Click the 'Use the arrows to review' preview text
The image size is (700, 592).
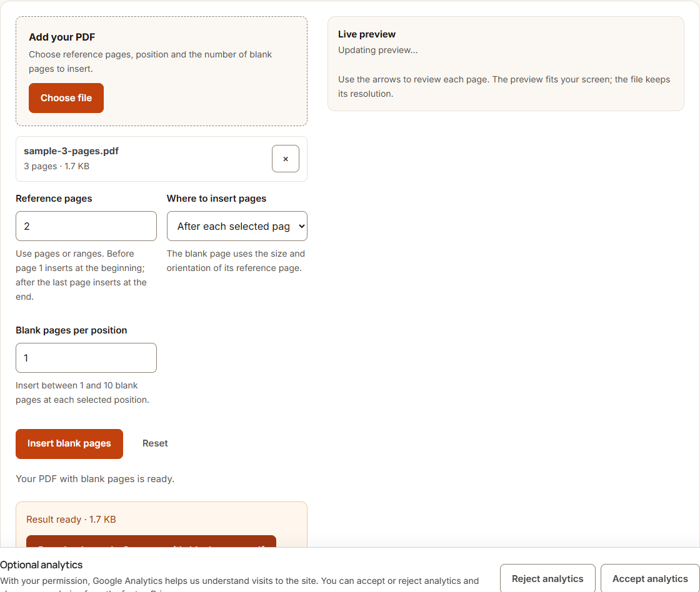pyautogui.click(x=504, y=87)
